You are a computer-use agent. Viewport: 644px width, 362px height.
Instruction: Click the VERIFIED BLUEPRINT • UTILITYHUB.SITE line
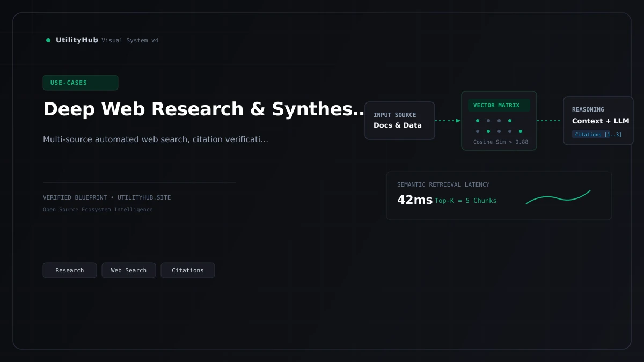coord(107,197)
